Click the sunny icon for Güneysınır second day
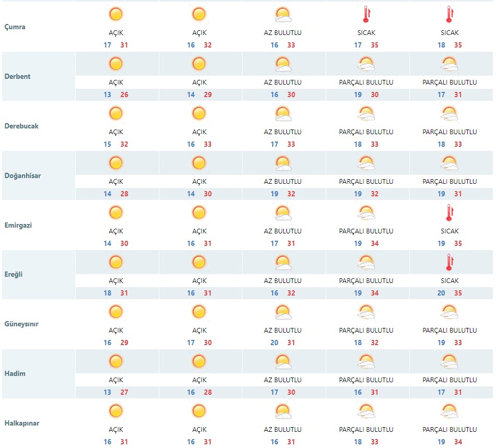The width and height of the screenshot is (496, 448). pyautogui.click(x=199, y=312)
